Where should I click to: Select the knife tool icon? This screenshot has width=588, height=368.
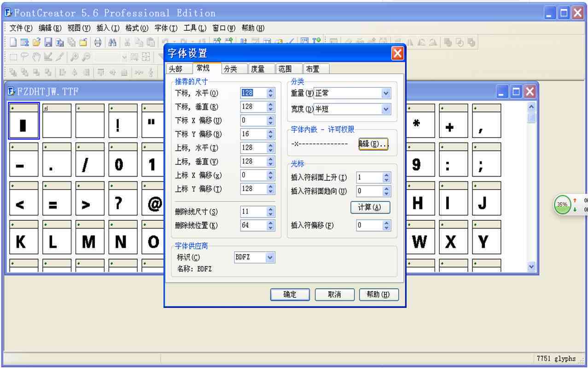[x=60, y=57]
